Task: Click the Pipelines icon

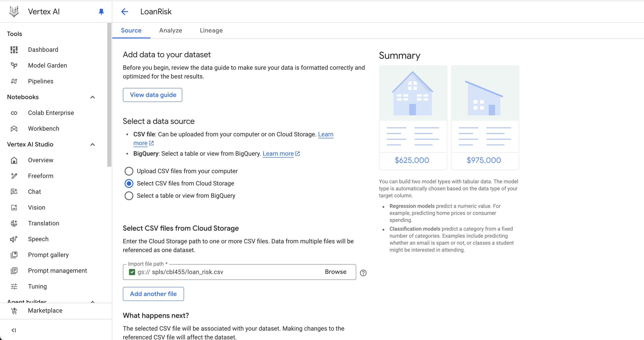Action: 14,81
